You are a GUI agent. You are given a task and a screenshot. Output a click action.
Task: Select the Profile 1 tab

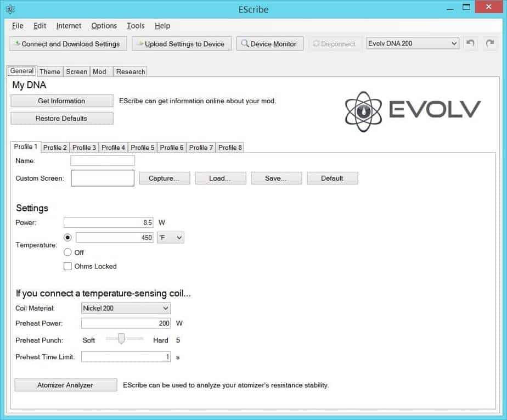coord(26,147)
